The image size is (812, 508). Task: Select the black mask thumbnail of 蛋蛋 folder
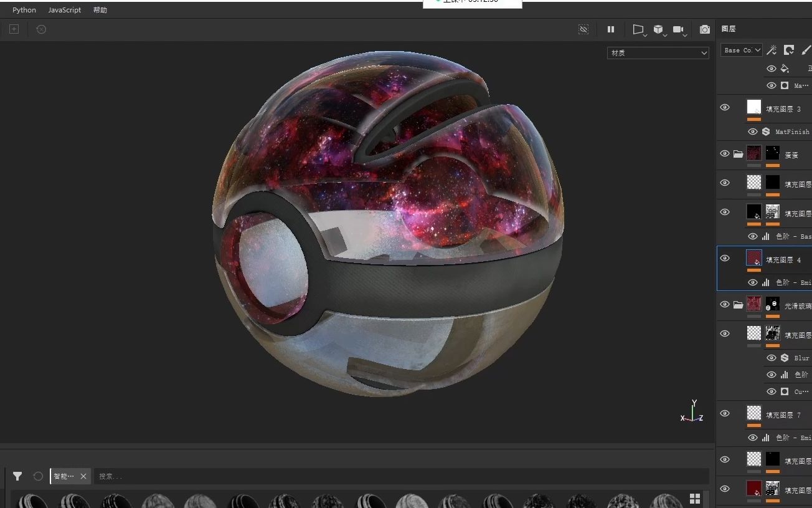click(773, 153)
